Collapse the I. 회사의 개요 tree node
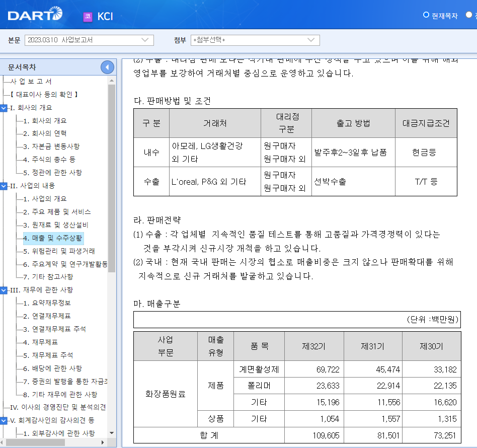 pyautogui.click(x=4, y=108)
